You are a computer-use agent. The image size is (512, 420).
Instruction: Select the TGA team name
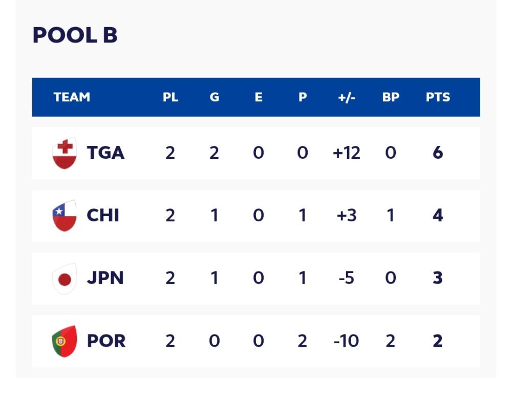coord(105,153)
